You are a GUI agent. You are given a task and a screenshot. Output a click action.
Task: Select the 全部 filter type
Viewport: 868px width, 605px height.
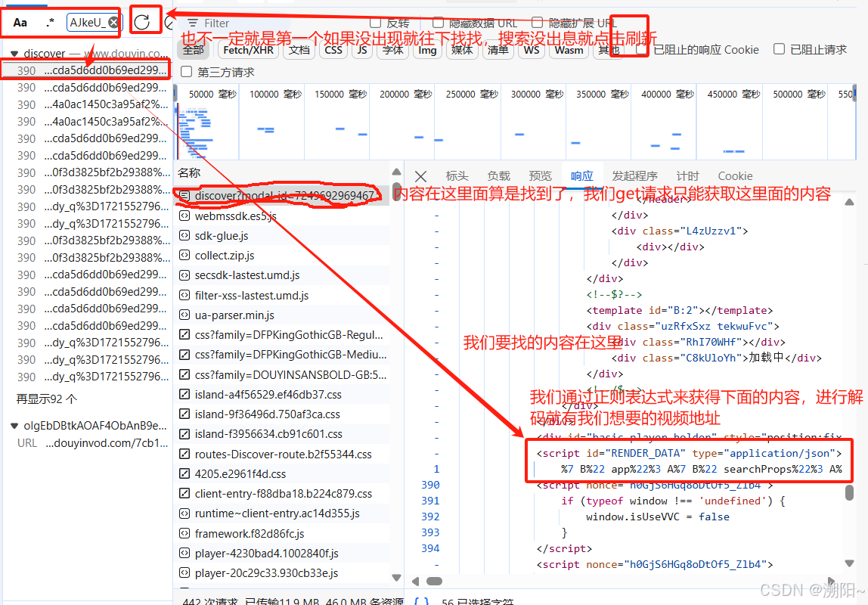pos(194,51)
